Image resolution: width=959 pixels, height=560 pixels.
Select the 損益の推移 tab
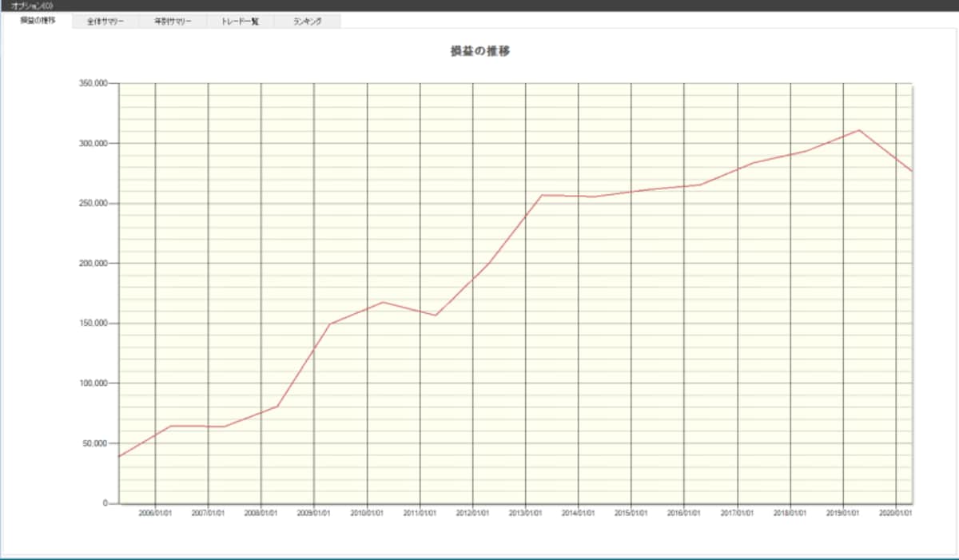(38, 21)
